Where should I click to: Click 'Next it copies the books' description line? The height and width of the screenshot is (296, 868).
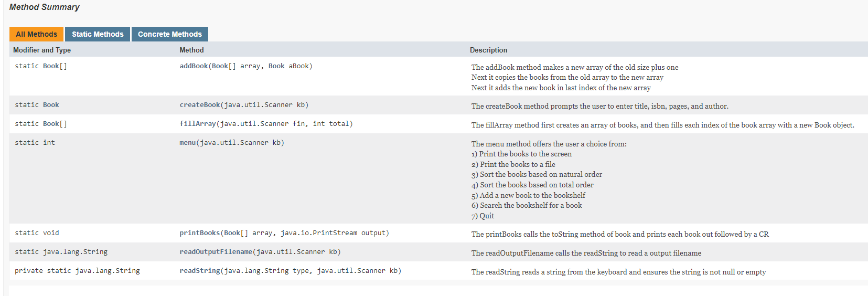tap(567, 77)
